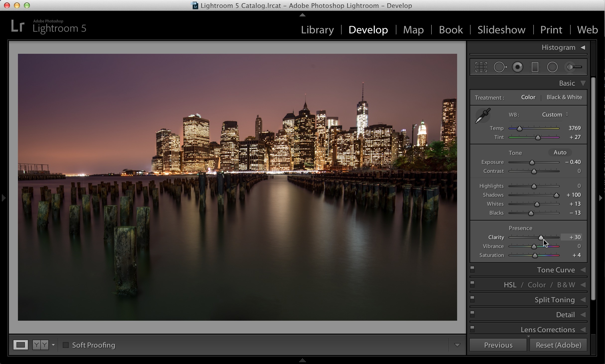Click the Reset (Adobe) button
Image resolution: width=605 pixels, height=364 pixels.
558,345
